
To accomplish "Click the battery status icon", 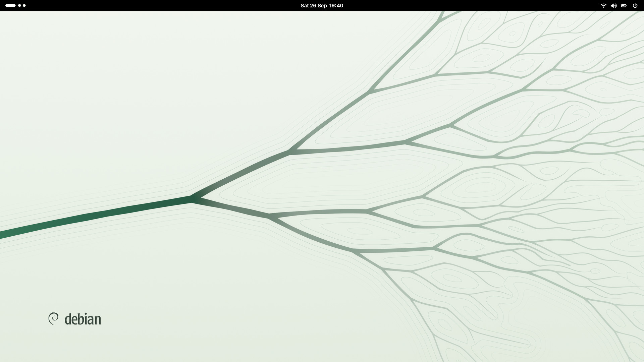I will coord(624,5).
